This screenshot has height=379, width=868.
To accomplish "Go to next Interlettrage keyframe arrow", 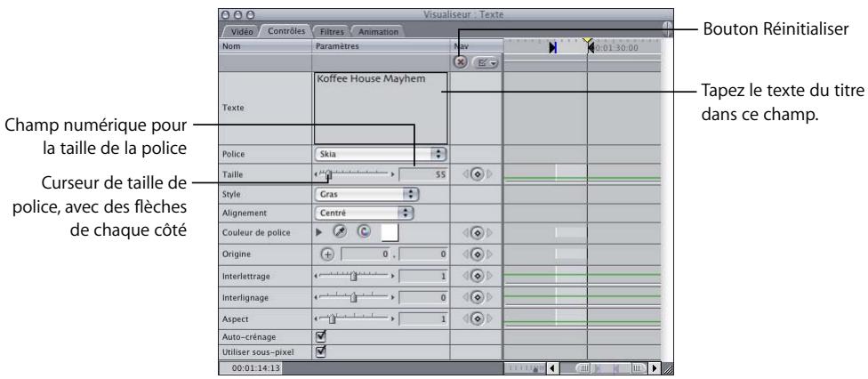I will (489, 276).
